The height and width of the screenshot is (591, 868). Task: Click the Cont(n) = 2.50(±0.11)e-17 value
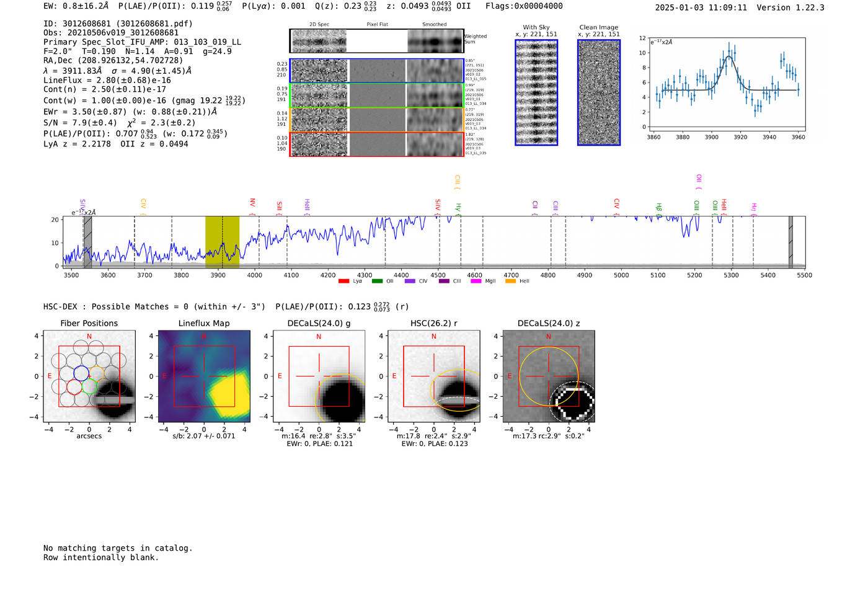coord(105,89)
